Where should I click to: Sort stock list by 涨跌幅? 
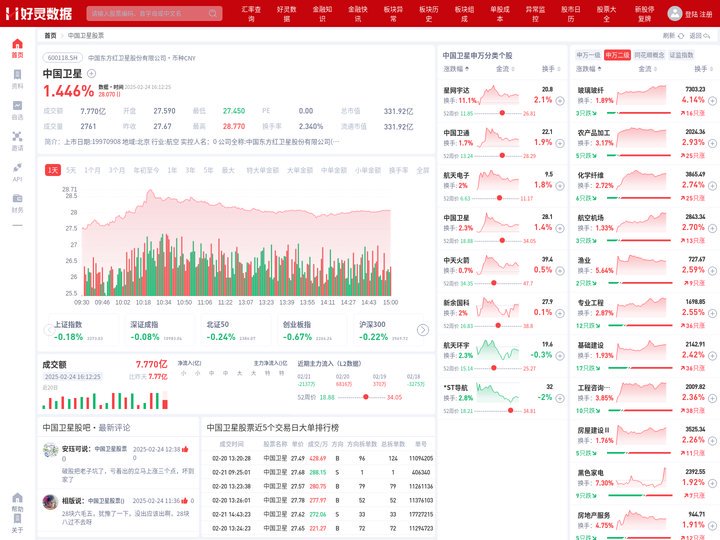pos(456,69)
